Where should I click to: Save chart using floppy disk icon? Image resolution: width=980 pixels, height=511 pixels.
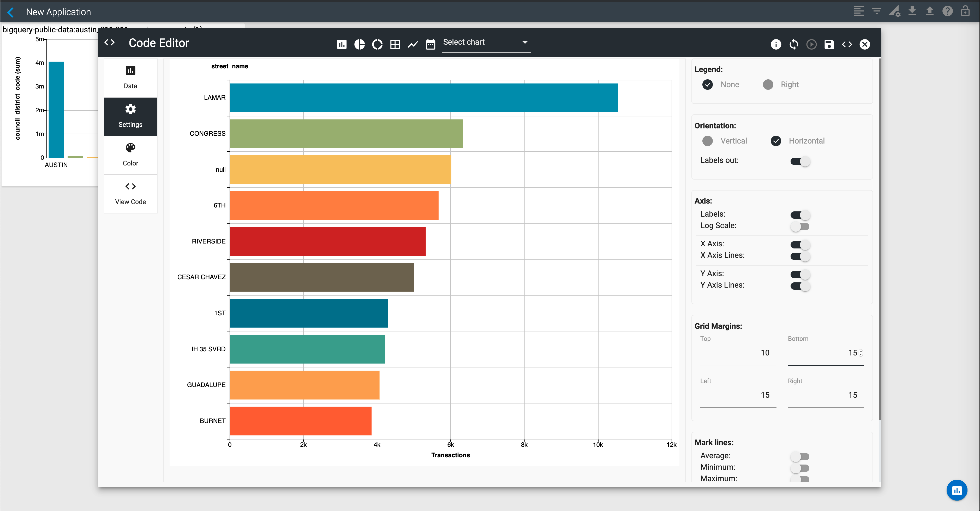pos(829,44)
